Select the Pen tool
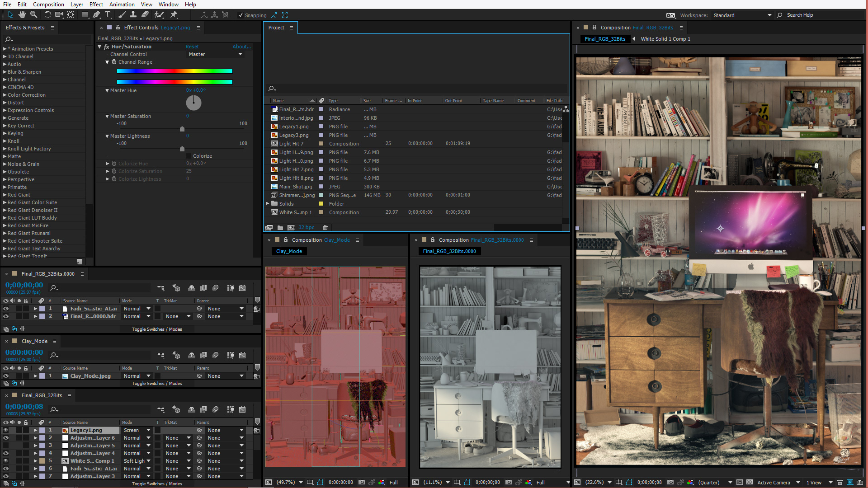The image size is (868, 488). [96, 15]
